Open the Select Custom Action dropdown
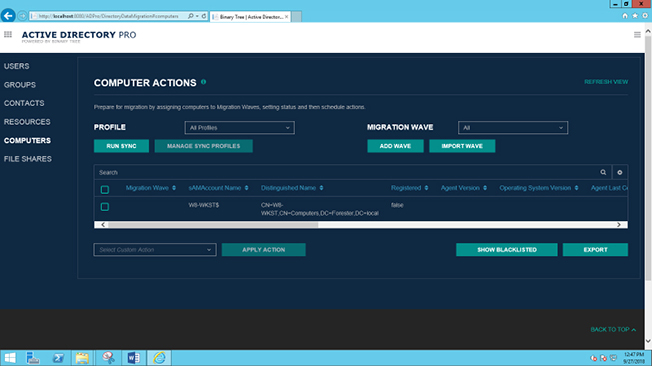The image size is (652, 366). [155, 250]
